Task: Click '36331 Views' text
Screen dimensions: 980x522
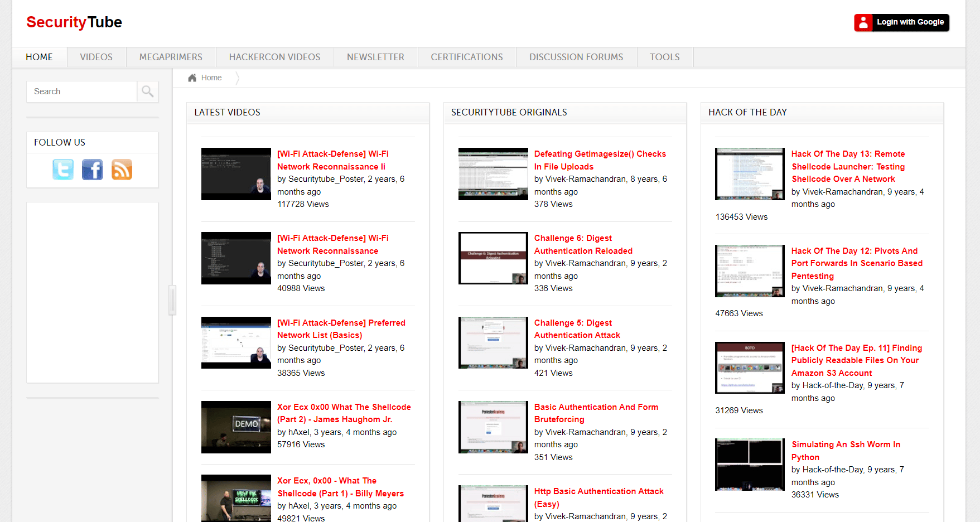Action: (x=815, y=495)
